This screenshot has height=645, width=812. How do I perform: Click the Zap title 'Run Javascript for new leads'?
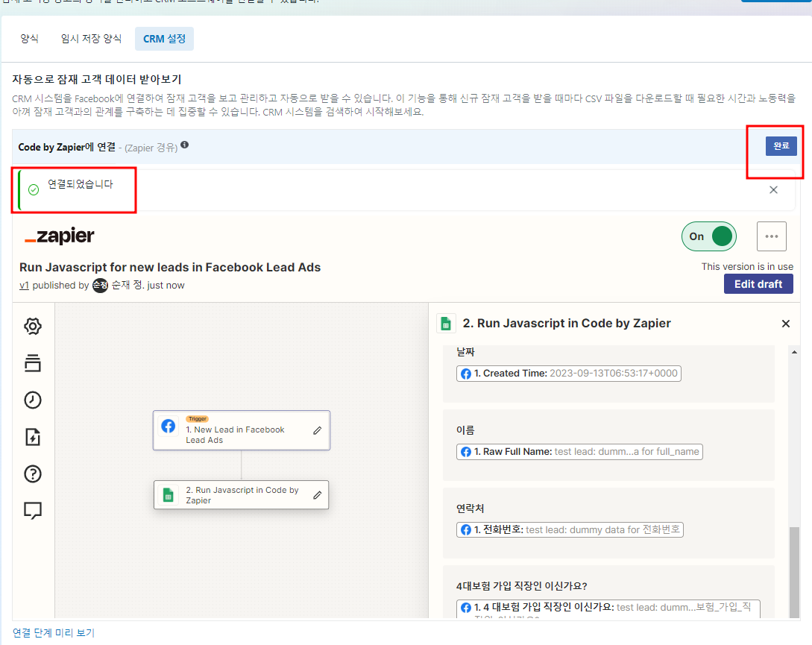[170, 268]
